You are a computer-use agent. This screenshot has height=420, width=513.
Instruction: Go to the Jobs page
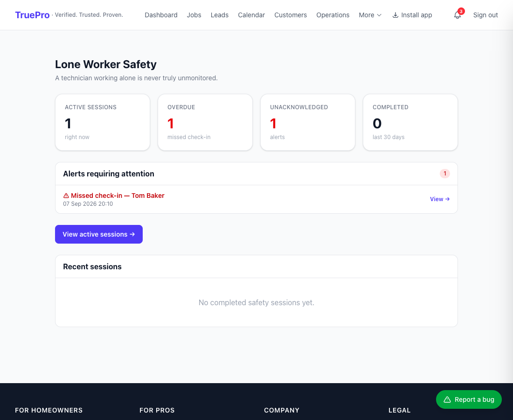194,15
